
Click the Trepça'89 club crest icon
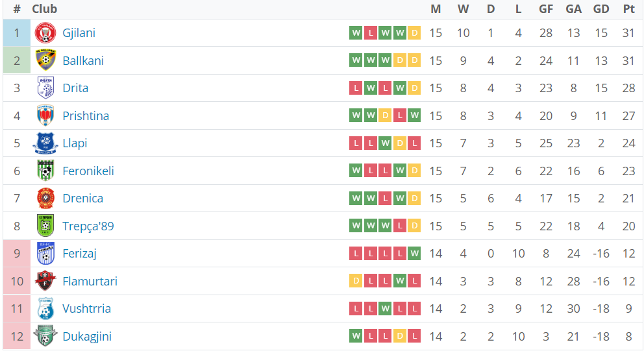[45, 226]
